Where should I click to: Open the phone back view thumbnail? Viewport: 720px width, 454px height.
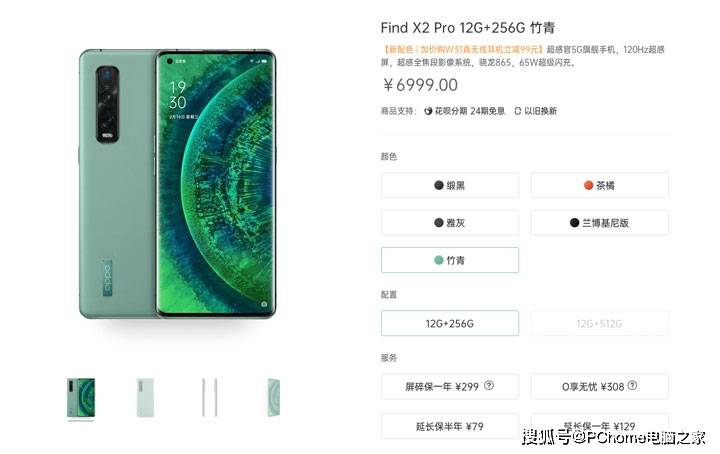point(146,398)
